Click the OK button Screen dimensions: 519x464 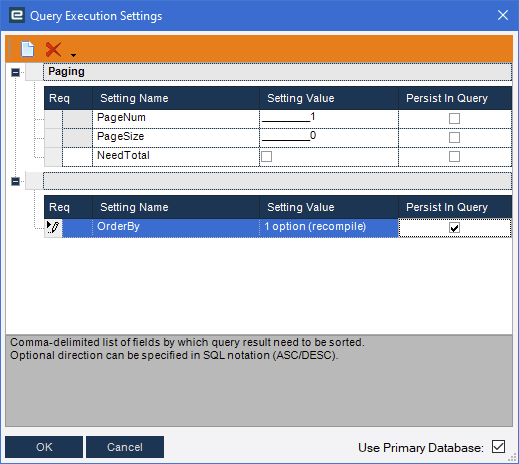click(x=44, y=447)
